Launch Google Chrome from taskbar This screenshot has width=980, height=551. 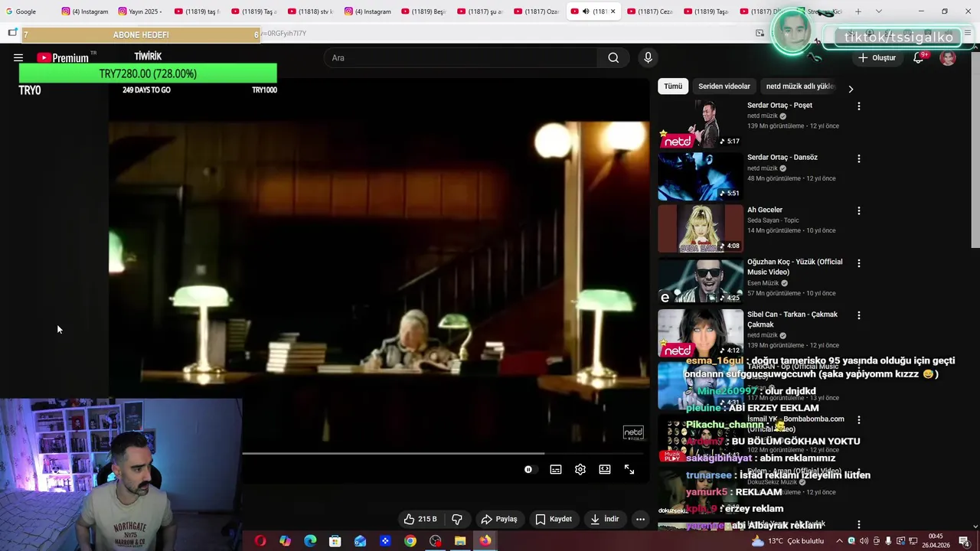pos(410,541)
